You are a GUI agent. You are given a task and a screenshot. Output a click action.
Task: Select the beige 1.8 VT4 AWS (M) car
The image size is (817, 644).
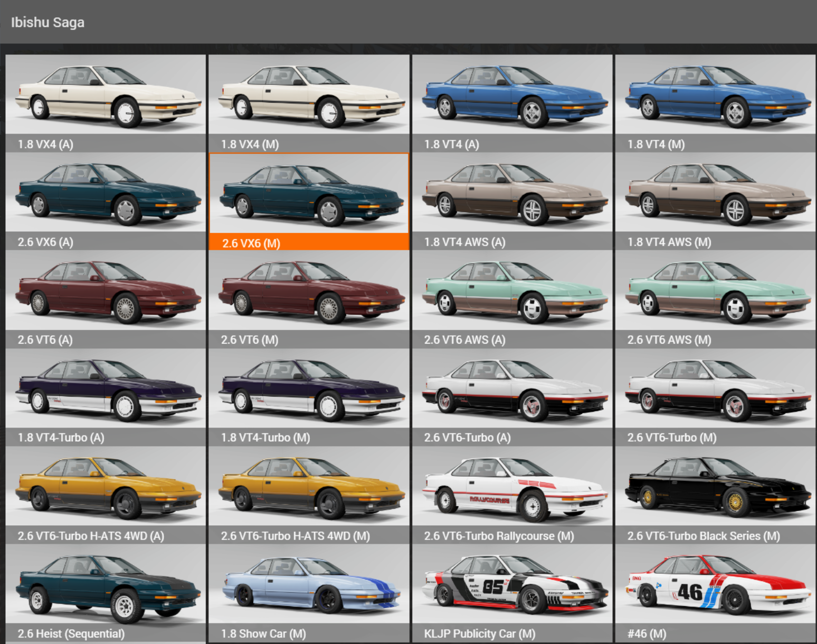pyautogui.click(x=715, y=202)
